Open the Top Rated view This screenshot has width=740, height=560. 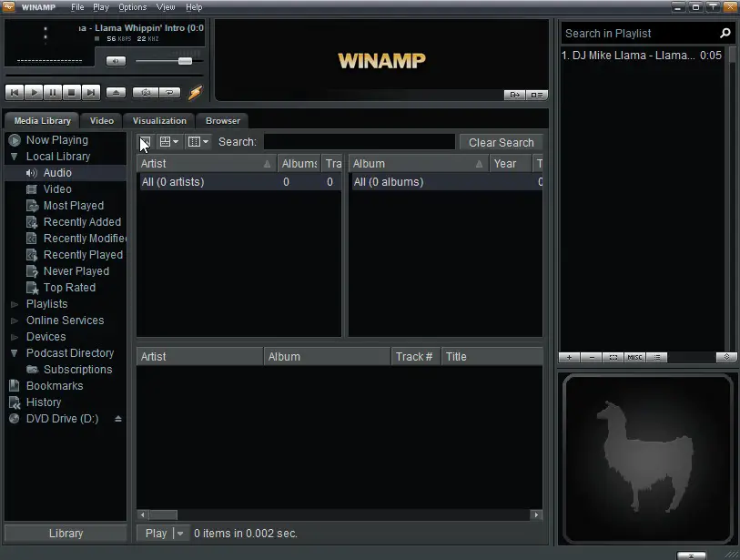click(x=69, y=288)
